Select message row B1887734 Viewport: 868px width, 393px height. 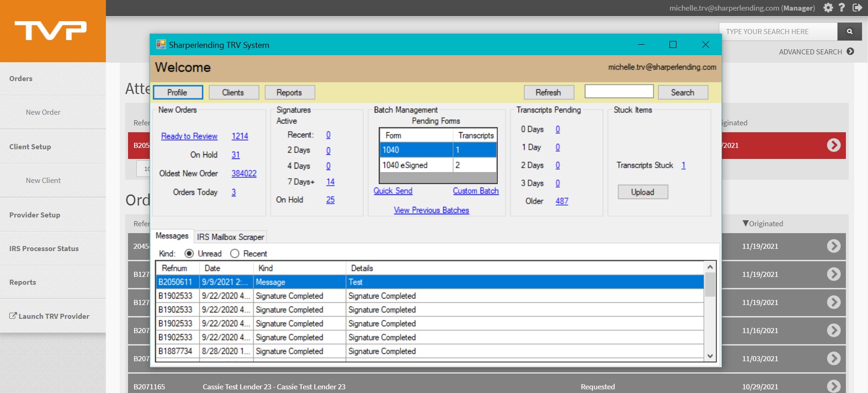coord(430,351)
